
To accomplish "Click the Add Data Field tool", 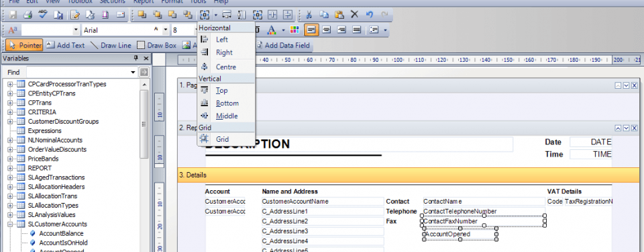I will point(282,45).
